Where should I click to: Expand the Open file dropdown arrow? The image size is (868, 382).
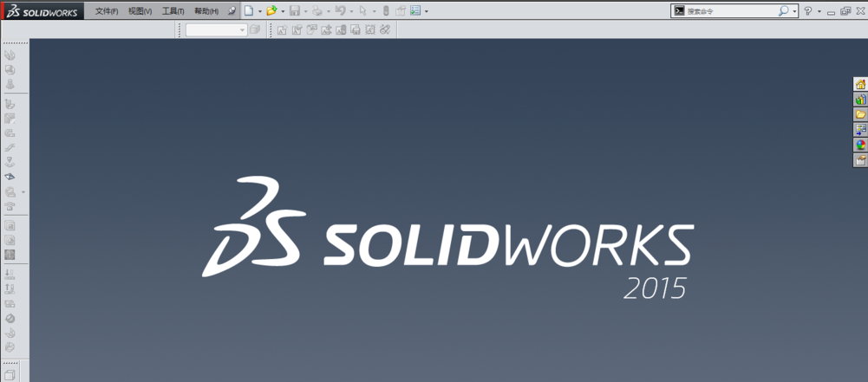tap(283, 11)
